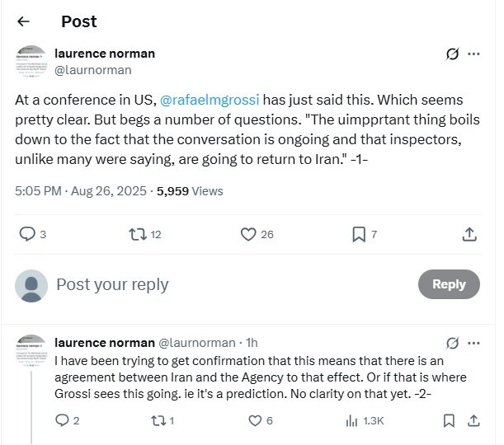Open laurence norman's profile avatar on main post
Image resolution: width=504 pixels, height=445 pixels.
point(32,60)
